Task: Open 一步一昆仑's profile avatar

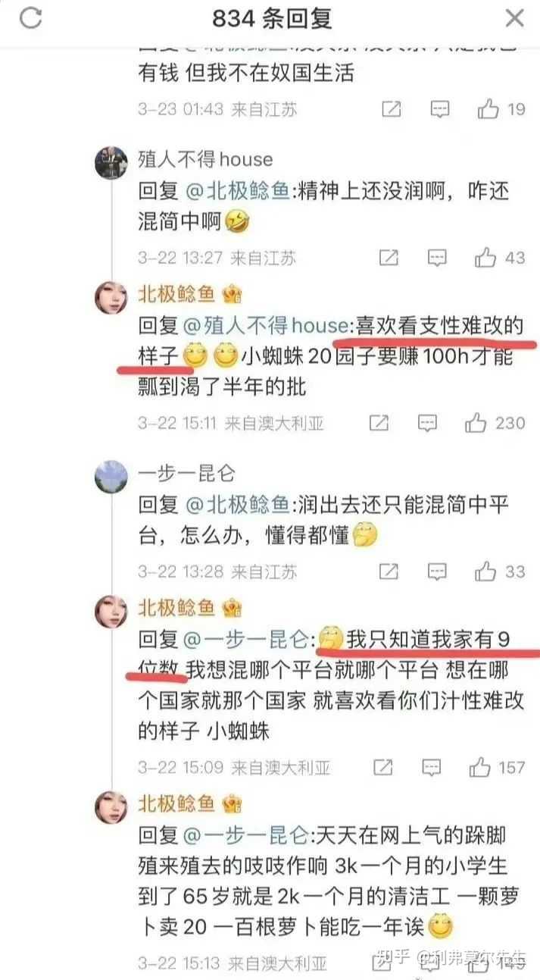Action: click(111, 474)
